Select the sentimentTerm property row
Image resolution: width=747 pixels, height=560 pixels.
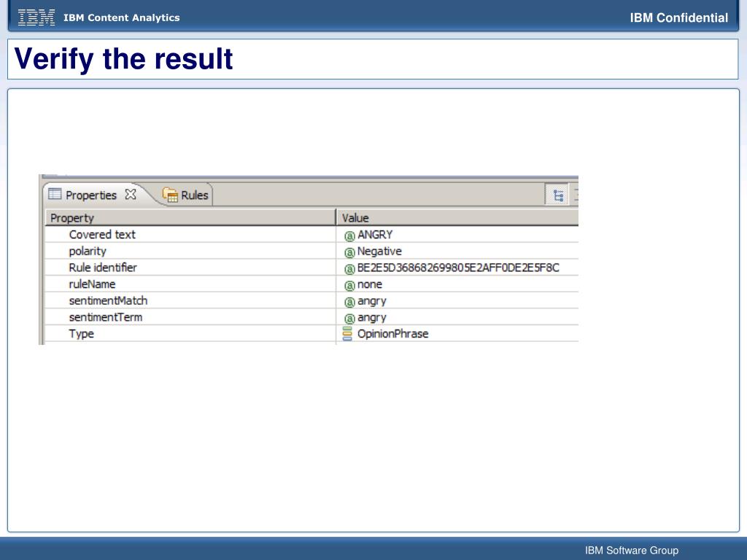click(311, 317)
